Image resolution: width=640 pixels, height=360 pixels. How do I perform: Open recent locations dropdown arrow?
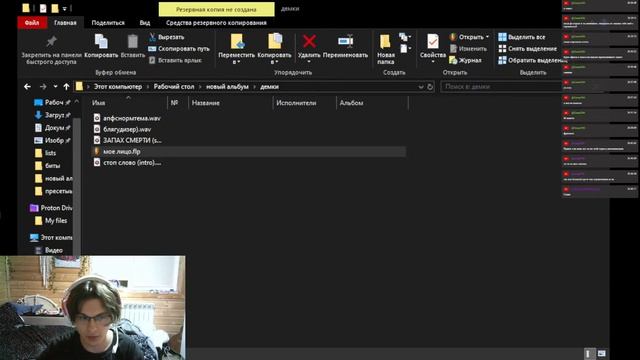(x=55, y=87)
